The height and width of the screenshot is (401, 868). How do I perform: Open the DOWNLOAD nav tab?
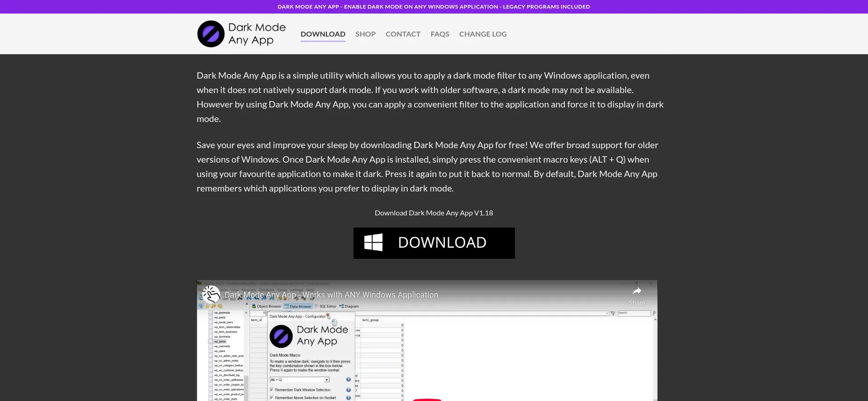point(323,34)
